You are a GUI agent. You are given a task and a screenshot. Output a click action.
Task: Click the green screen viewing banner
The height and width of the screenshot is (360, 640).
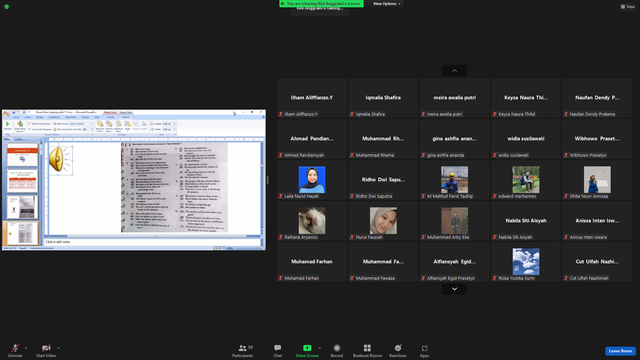point(321,3)
